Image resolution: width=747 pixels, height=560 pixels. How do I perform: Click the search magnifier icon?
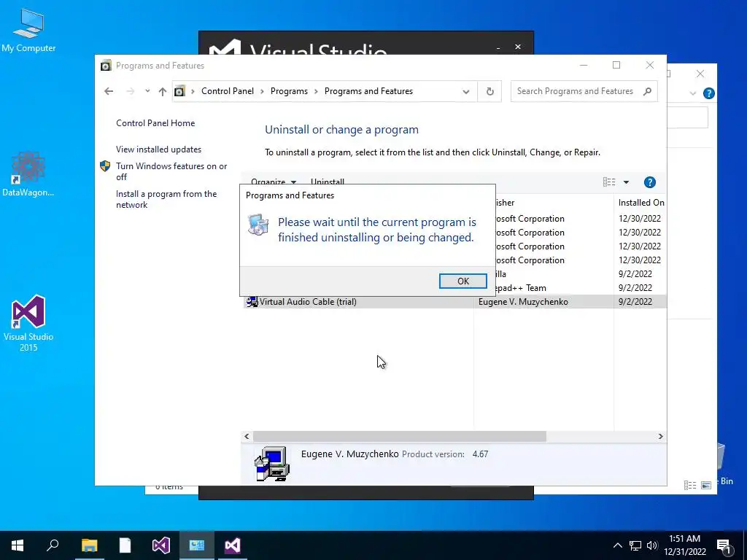647,91
